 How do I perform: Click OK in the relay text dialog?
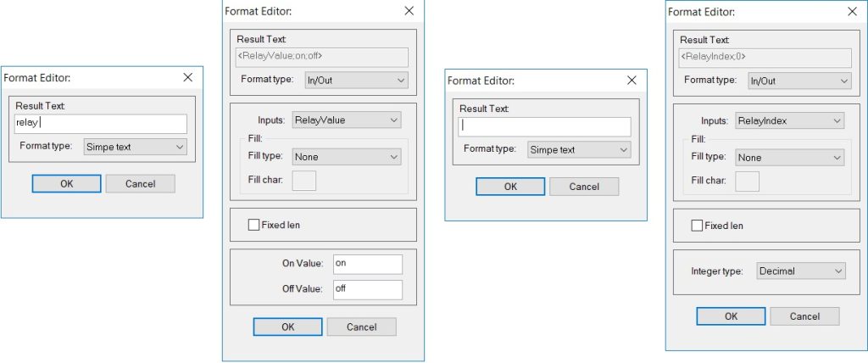pyautogui.click(x=66, y=183)
